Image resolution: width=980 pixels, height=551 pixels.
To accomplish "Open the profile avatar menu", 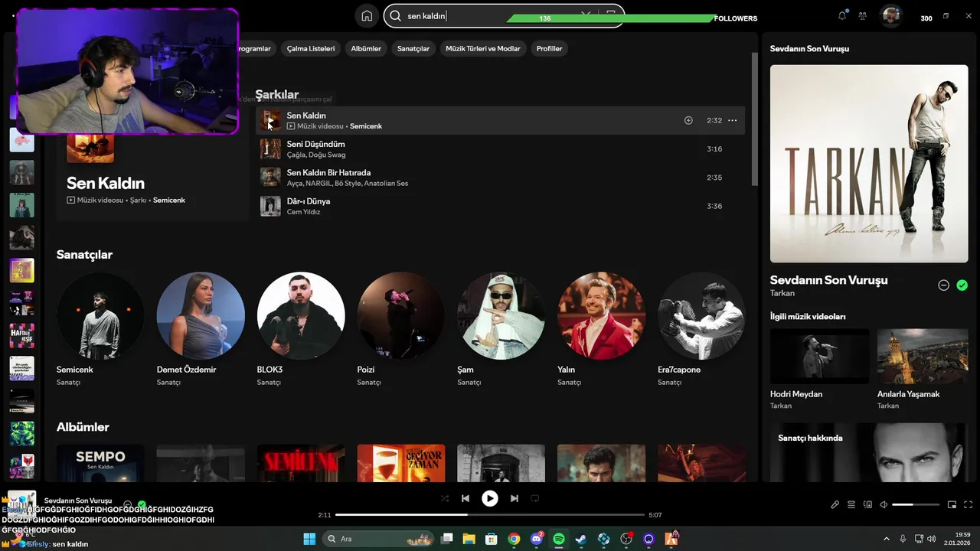I will [x=890, y=16].
